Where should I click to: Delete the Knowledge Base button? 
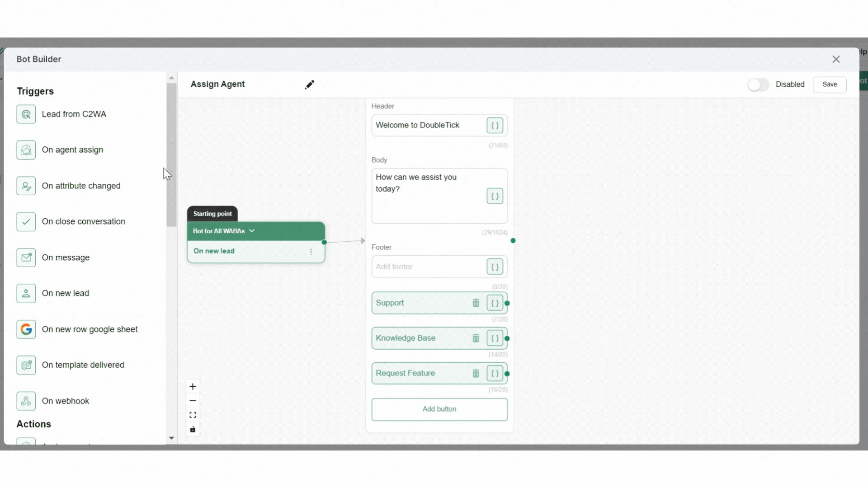coord(476,338)
